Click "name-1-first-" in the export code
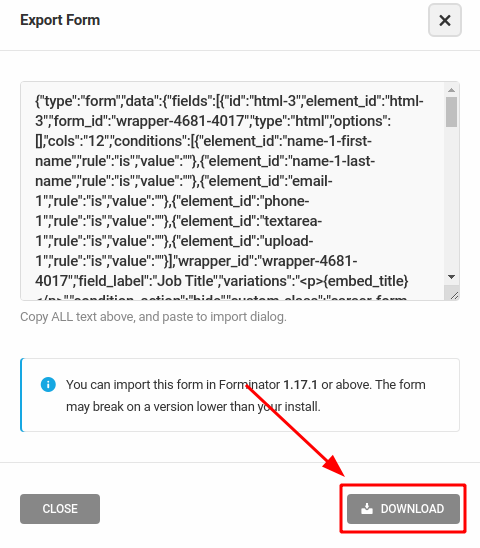The width and height of the screenshot is (480, 548). tap(329, 141)
